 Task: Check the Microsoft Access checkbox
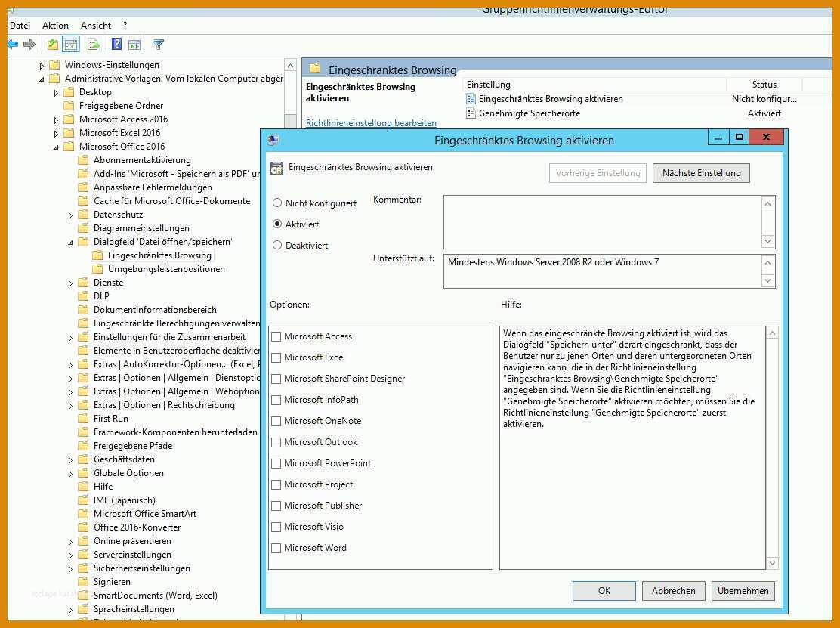(276, 336)
